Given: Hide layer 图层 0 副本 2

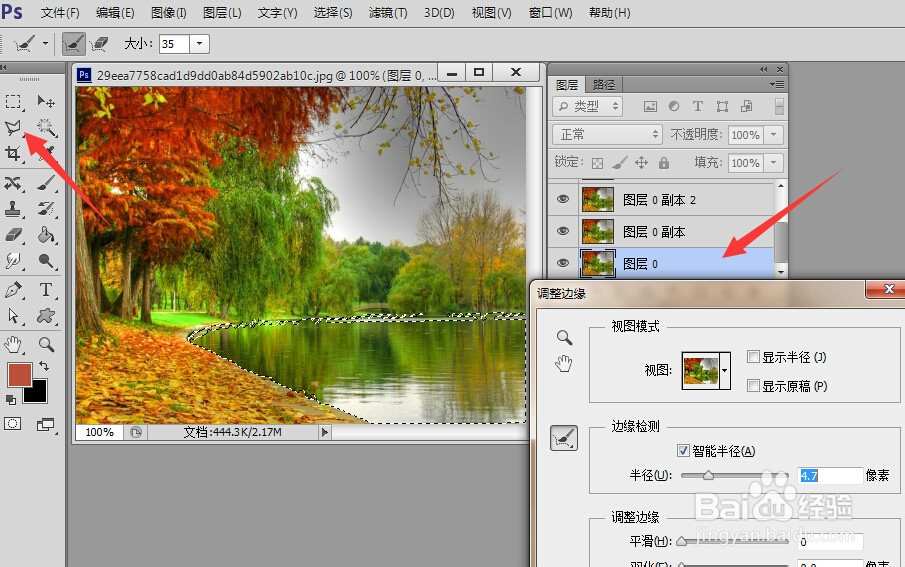Looking at the screenshot, I should 563,199.
